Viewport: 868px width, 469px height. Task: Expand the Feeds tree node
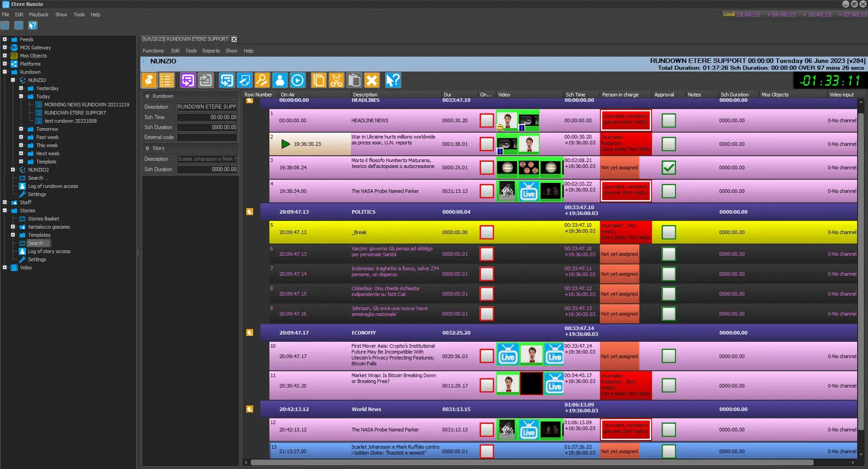[5, 39]
